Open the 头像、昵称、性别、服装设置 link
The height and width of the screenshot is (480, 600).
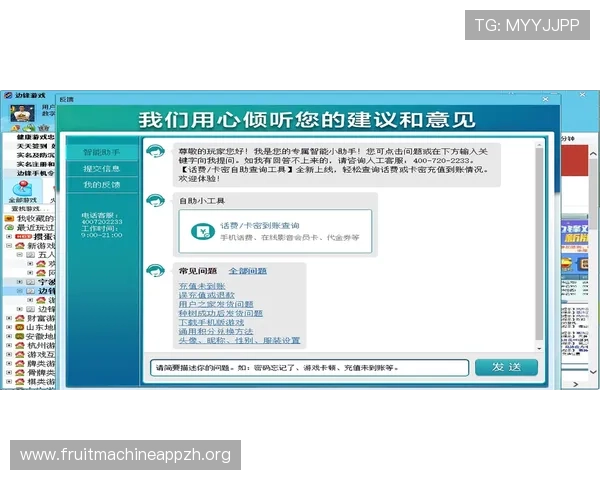(239, 340)
